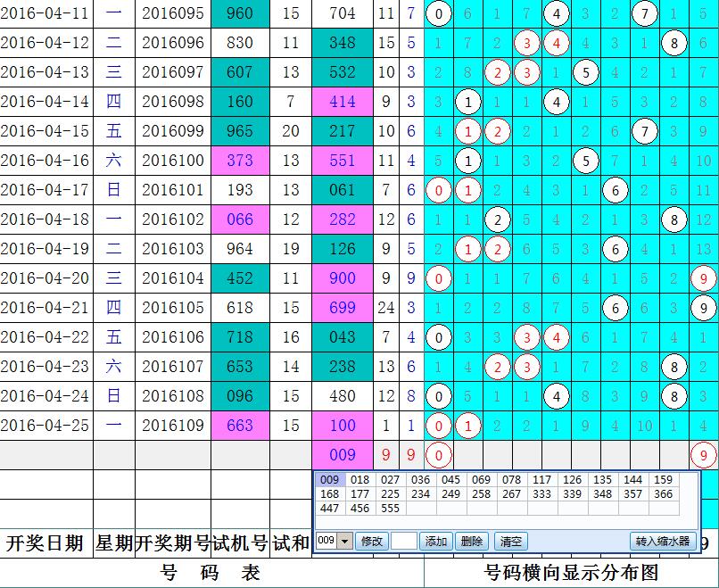Pick number 366 from the list
This screenshot has width=719, height=588.
[663, 494]
